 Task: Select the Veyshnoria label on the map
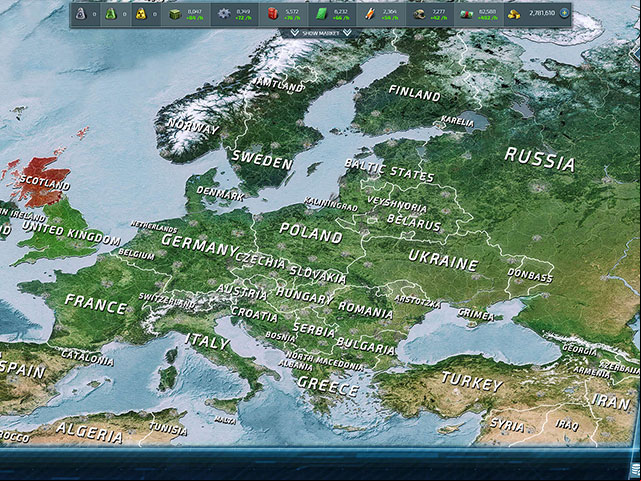(397, 204)
